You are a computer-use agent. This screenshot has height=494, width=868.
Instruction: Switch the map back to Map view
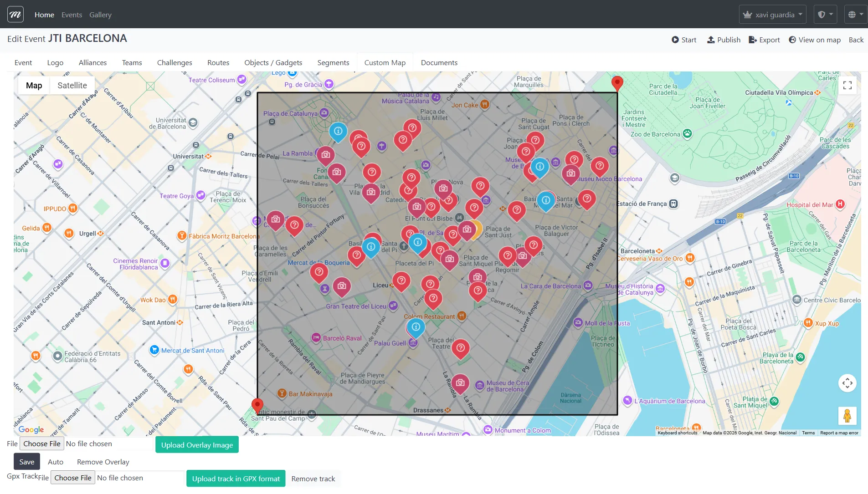33,85
